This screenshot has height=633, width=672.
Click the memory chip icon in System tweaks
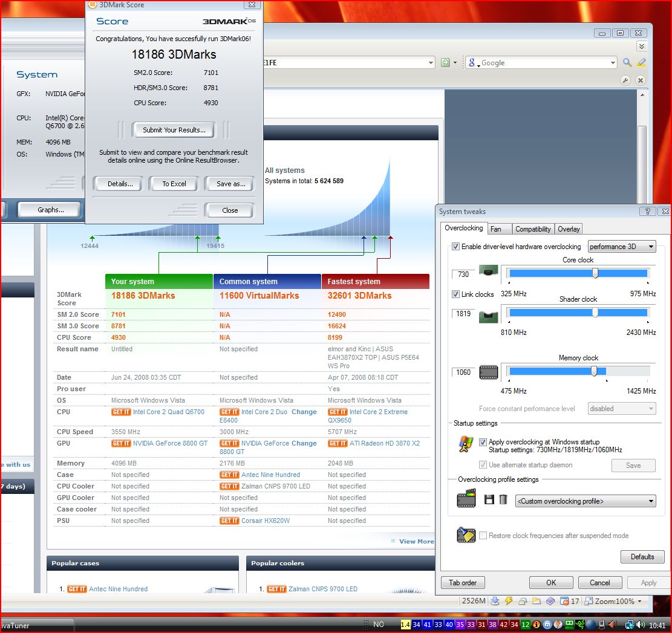click(x=488, y=372)
